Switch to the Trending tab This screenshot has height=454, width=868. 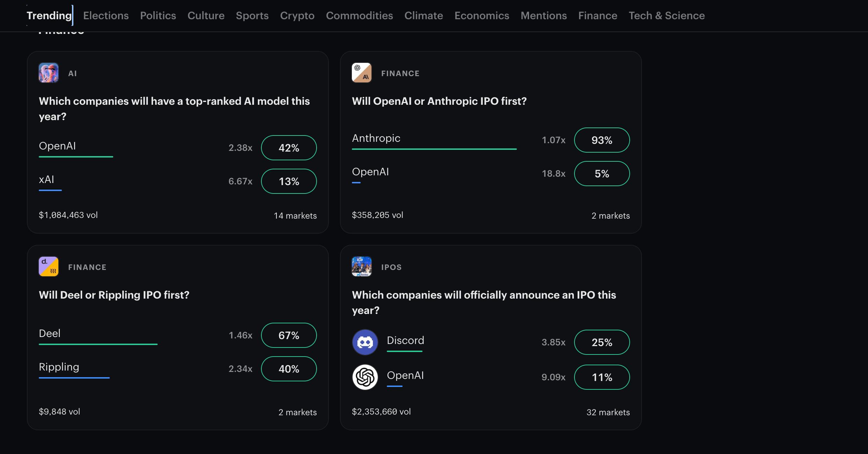pyautogui.click(x=49, y=16)
